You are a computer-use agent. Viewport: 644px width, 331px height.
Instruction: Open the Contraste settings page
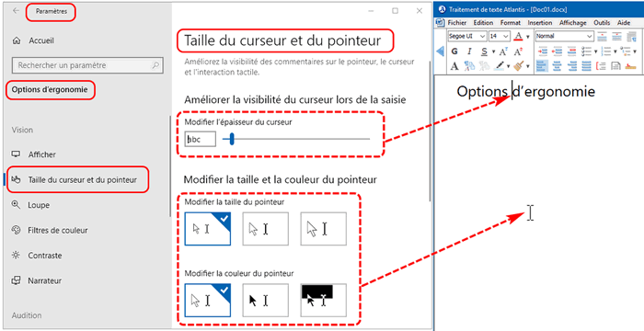point(45,256)
